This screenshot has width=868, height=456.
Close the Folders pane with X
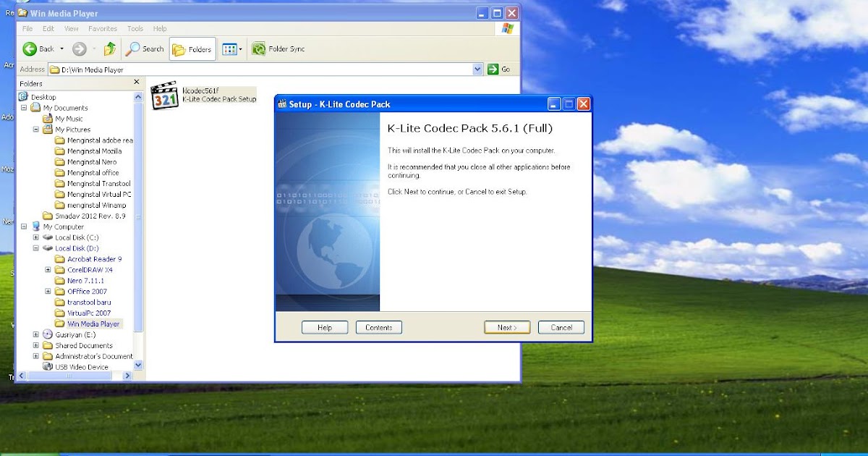pyautogui.click(x=137, y=83)
